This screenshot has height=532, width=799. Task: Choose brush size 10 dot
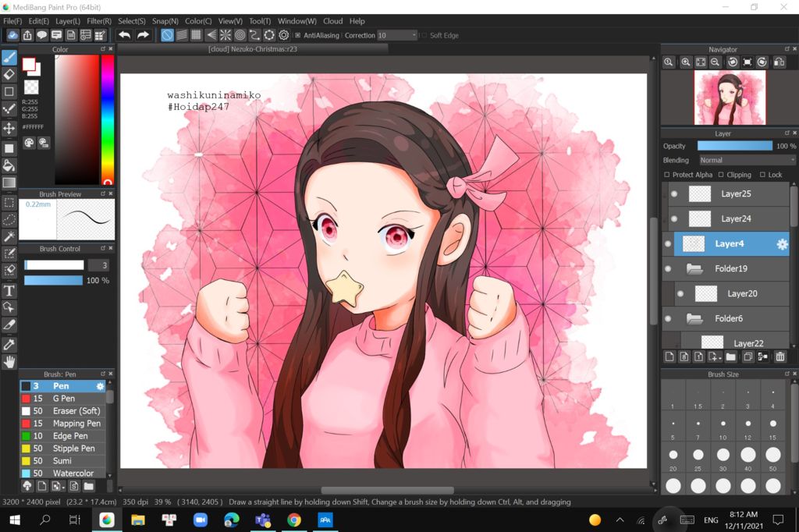click(723, 424)
